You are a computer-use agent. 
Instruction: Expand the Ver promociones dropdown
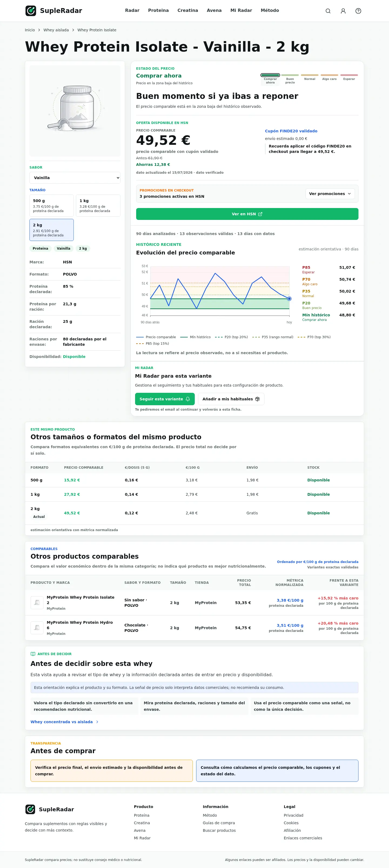click(330, 194)
